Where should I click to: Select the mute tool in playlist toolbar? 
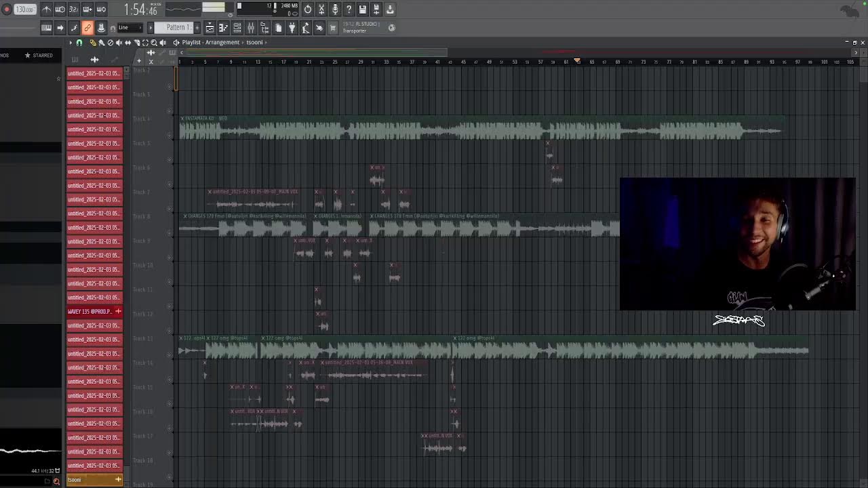119,43
